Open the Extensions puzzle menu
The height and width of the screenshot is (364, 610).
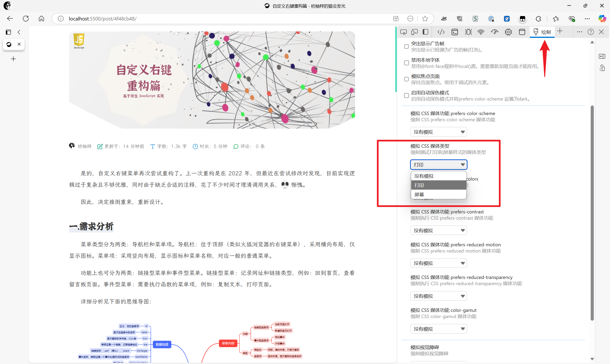pyautogui.click(x=538, y=19)
